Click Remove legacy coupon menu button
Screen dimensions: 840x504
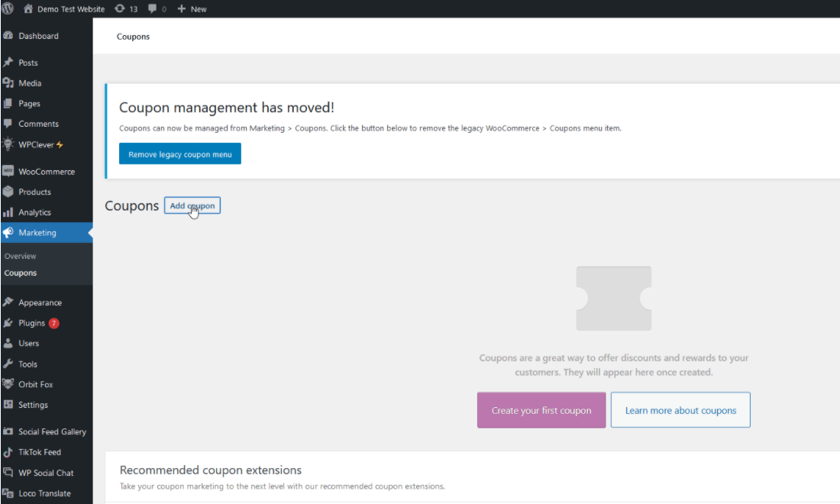pos(179,154)
